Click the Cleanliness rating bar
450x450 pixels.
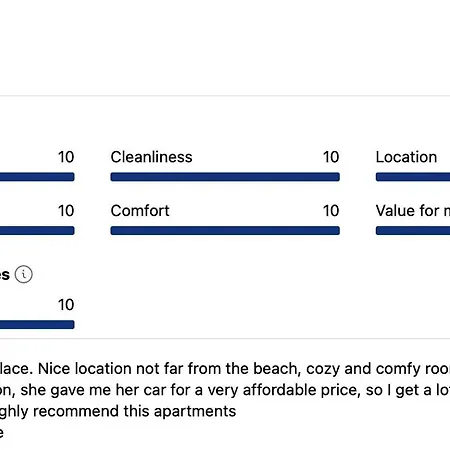click(x=225, y=177)
